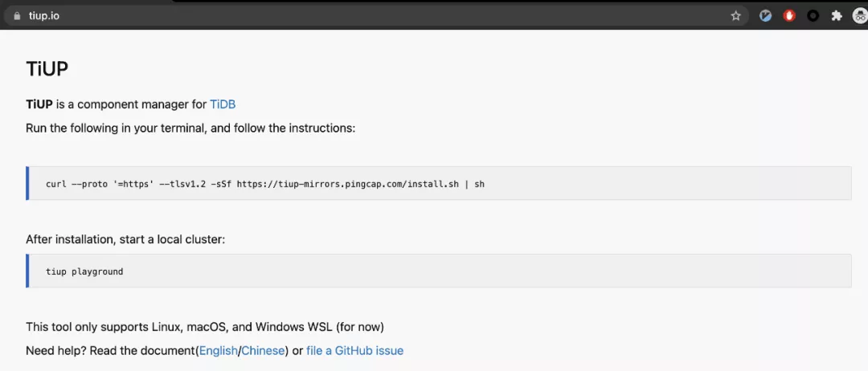This screenshot has height=371, width=868.
Task: Open the blue Vimium extension icon
Action: [766, 16]
